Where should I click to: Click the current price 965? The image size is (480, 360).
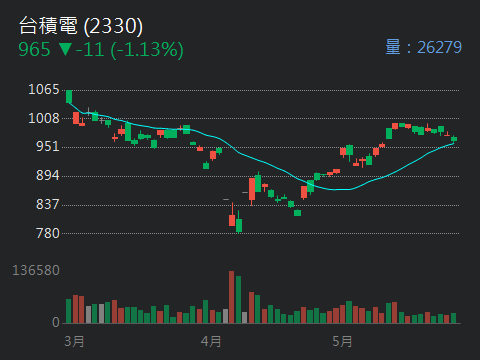click(34, 50)
